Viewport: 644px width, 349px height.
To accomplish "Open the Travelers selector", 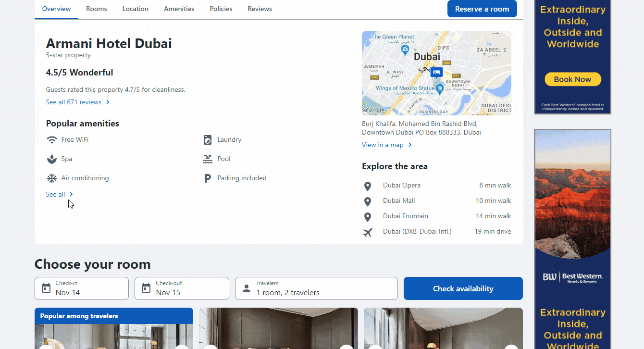I will (316, 288).
